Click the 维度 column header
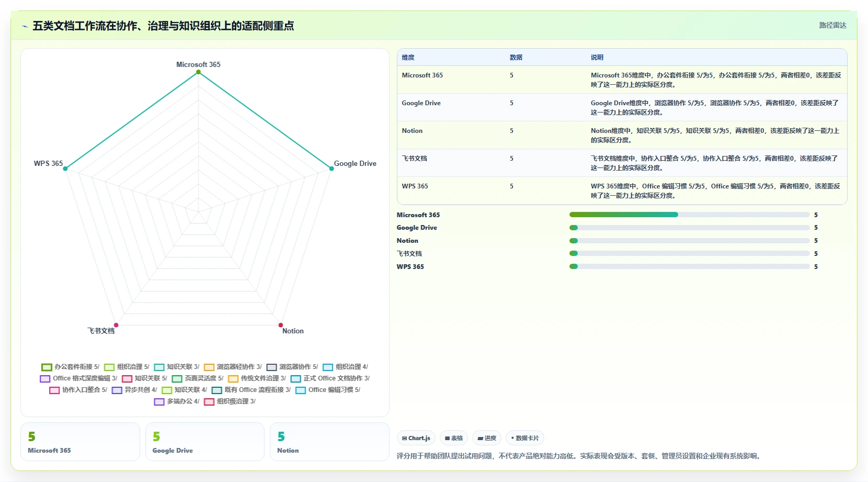The width and height of the screenshot is (868, 482). coord(408,58)
